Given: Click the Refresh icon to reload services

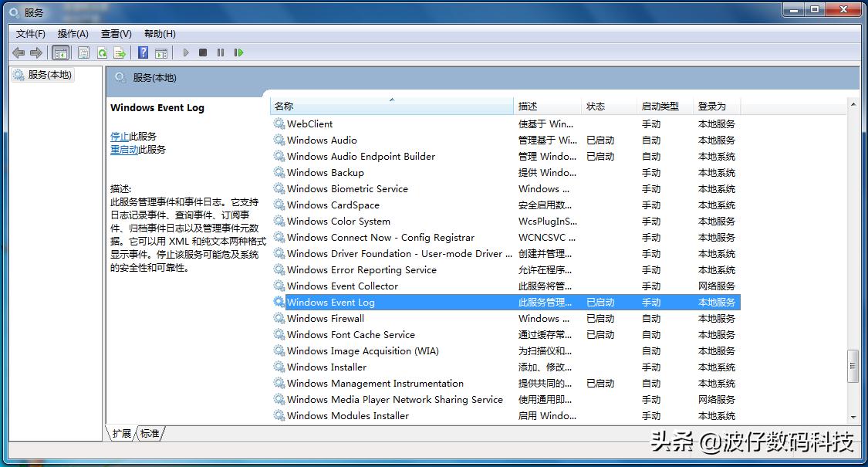Looking at the screenshot, I should (x=103, y=52).
